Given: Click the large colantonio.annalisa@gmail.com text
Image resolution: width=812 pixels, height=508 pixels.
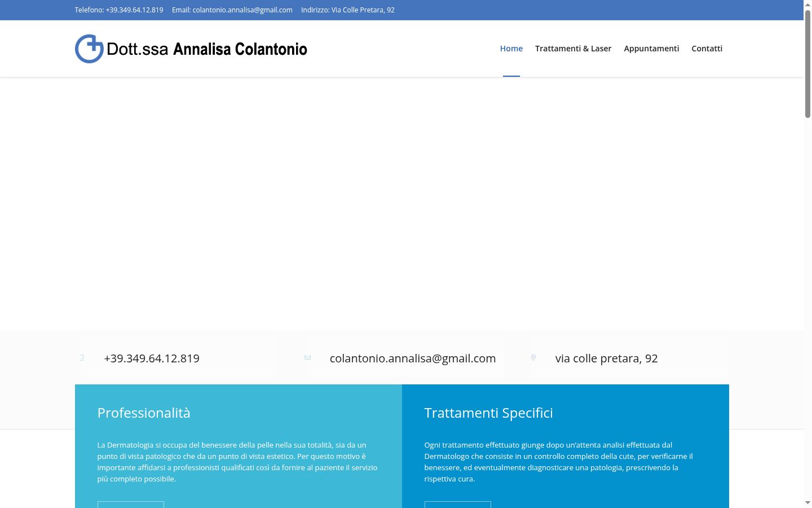Looking at the screenshot, I should [x=413, y=358].
